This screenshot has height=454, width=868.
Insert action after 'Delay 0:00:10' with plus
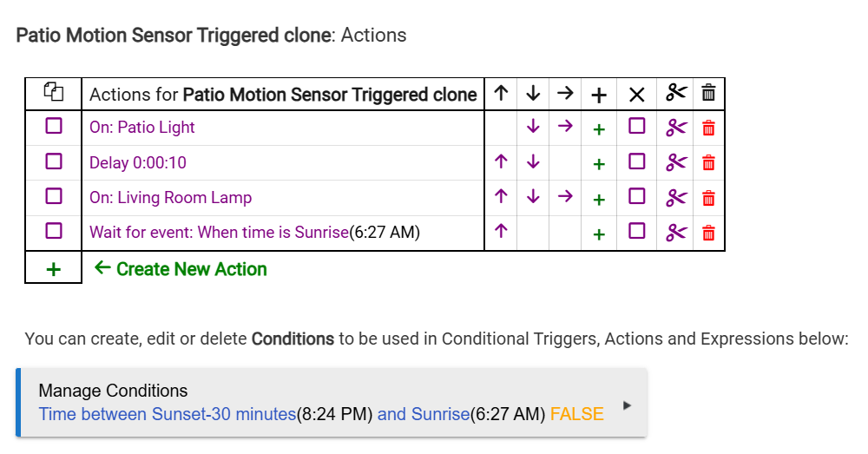click(598, 163)
